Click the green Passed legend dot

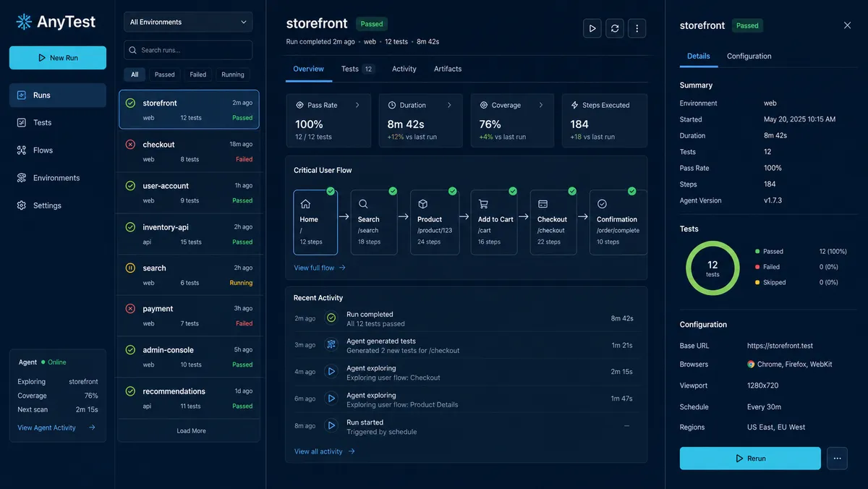[757, 252]
